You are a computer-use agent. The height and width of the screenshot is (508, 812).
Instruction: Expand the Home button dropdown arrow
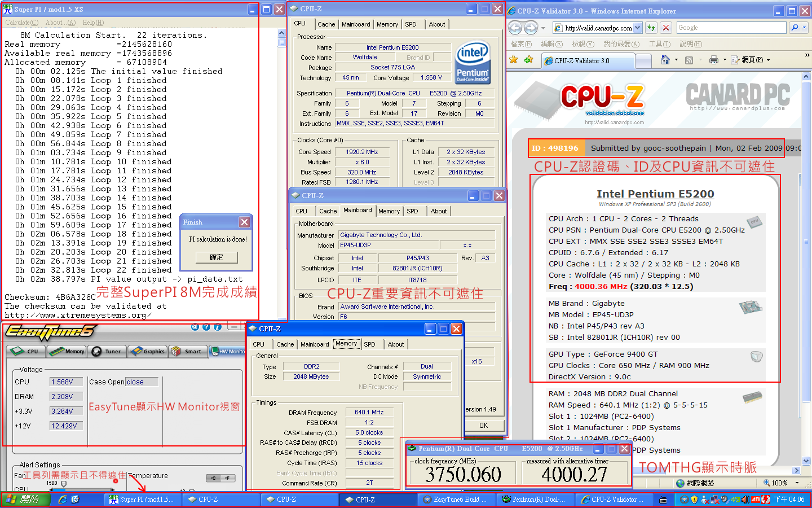click(x=676, y=60)
